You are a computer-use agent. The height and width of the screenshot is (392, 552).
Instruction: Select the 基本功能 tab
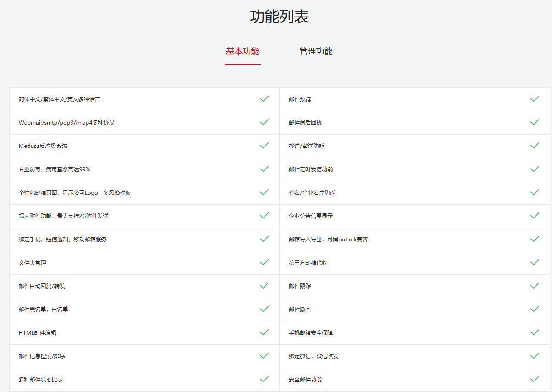click(243, 51)
